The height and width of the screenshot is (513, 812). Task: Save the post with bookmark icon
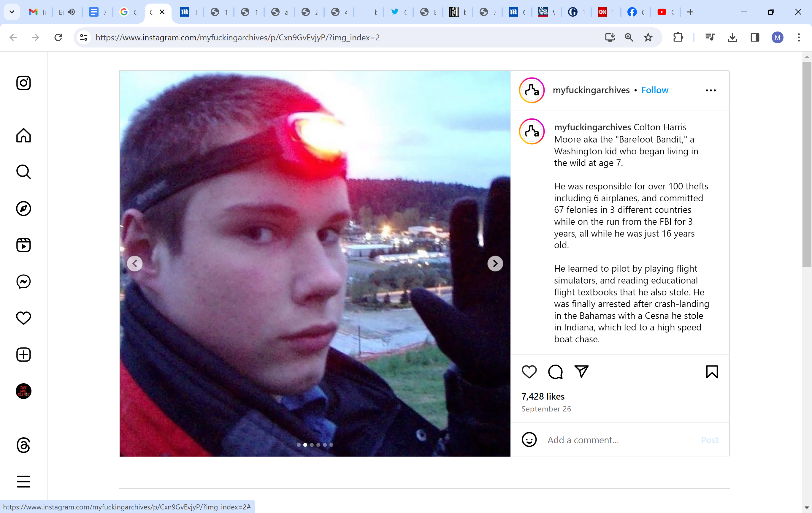click(x=712, y=372)
